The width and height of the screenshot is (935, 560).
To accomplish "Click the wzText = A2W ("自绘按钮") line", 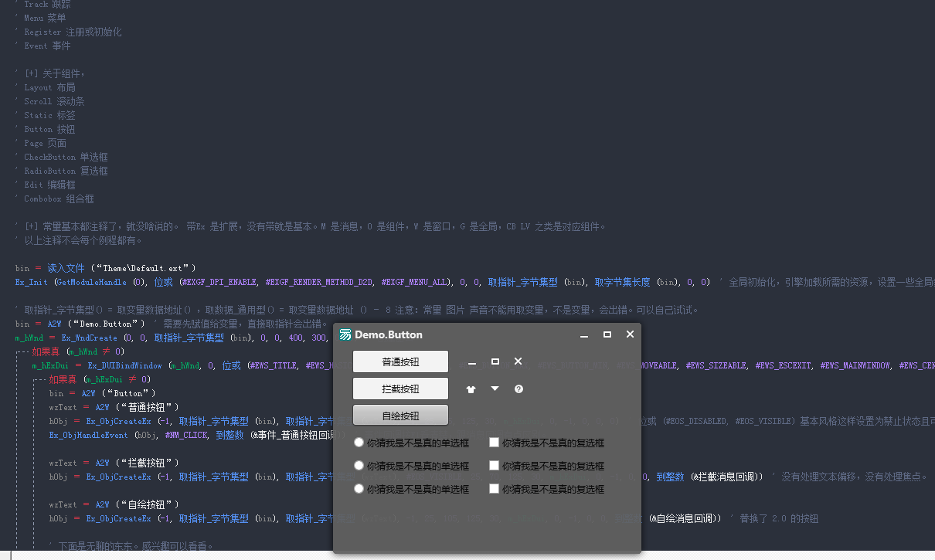I will (114, 504).
